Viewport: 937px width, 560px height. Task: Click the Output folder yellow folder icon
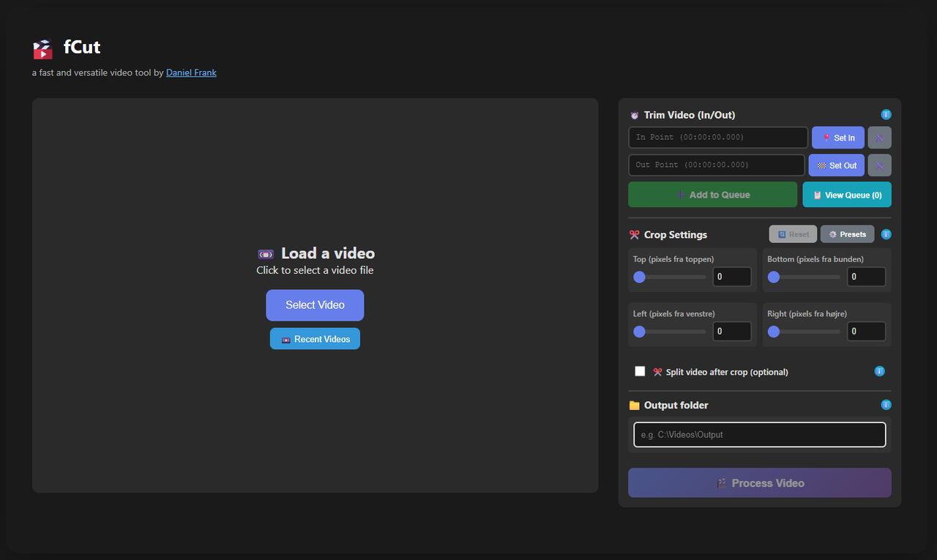tap(634, 406)
